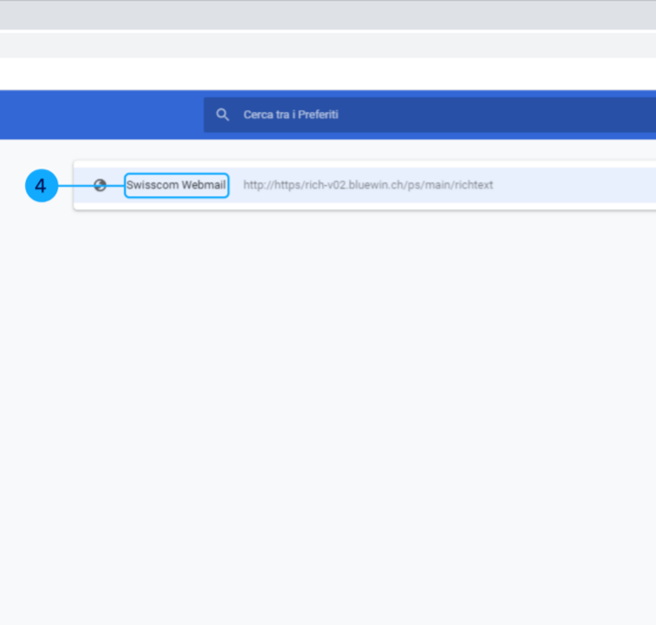Click the gap between bookmark title and URL
This screenshot has width=656, height=625.
236,185
